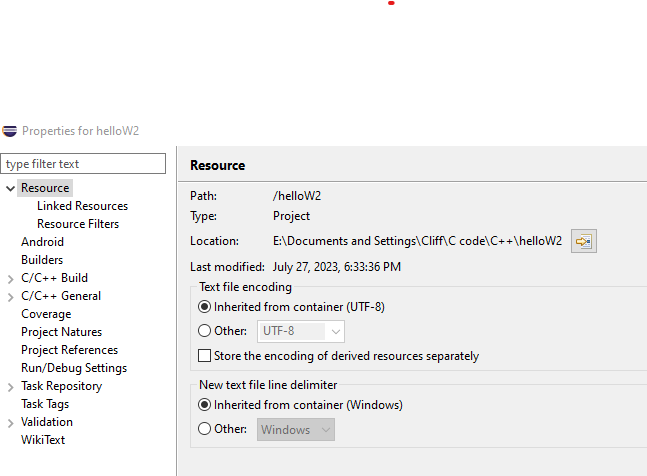Open Linked Resources page
The image size is (647, 476).
83,206
